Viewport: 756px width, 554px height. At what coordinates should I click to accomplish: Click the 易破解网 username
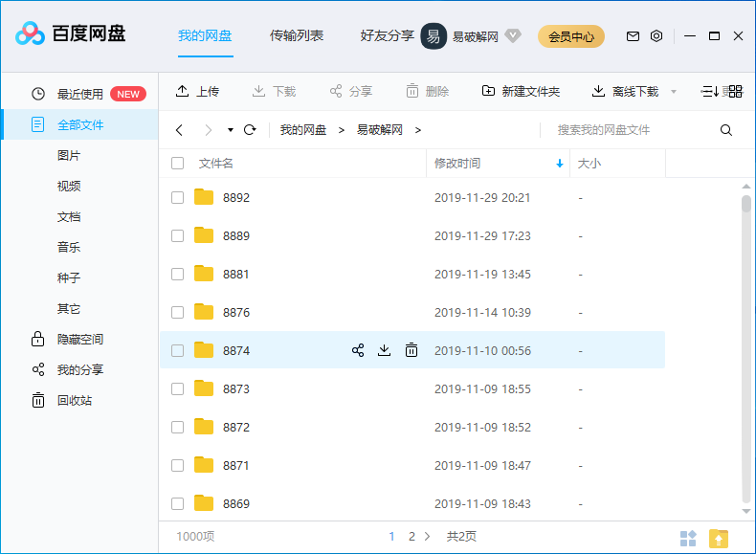(x=476, y=36)
